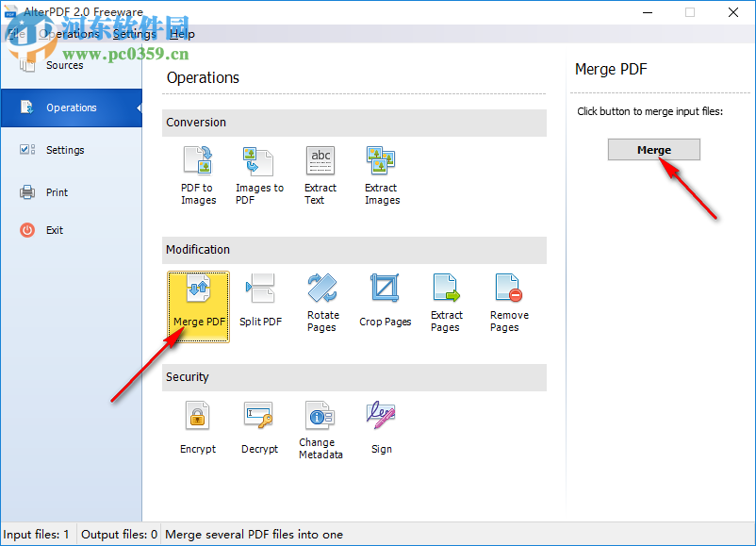This screenshot has width=756, height=546.
Task: Click the Input files: 1 status entry
Action: pos(36,535)
